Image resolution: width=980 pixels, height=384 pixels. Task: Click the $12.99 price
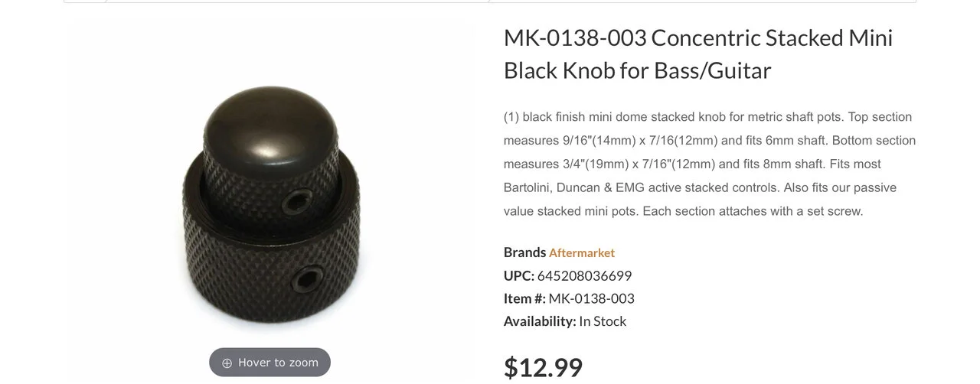[x=543, y=367]
